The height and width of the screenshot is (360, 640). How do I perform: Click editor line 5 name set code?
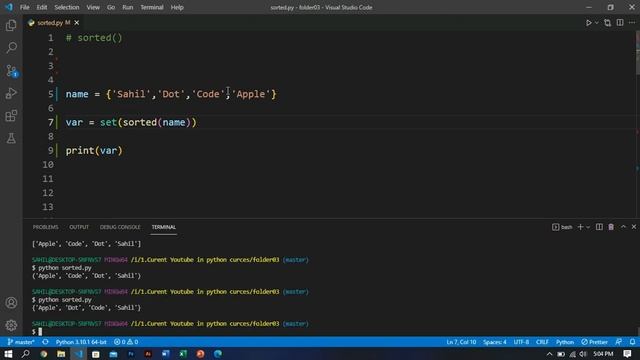171,94
